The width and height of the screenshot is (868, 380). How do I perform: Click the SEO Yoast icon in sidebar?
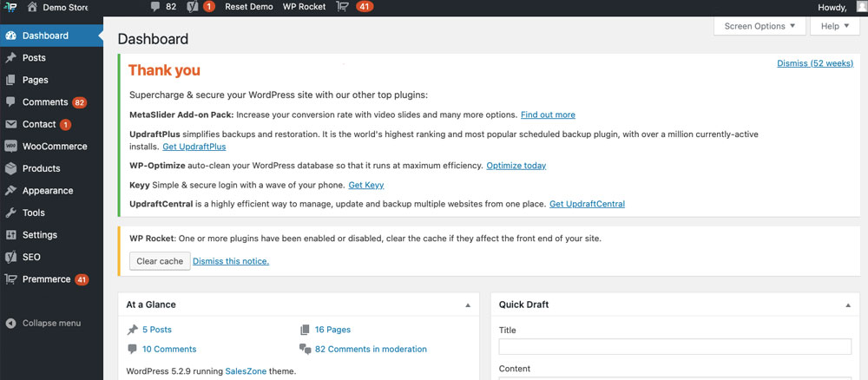coord(10,257)
